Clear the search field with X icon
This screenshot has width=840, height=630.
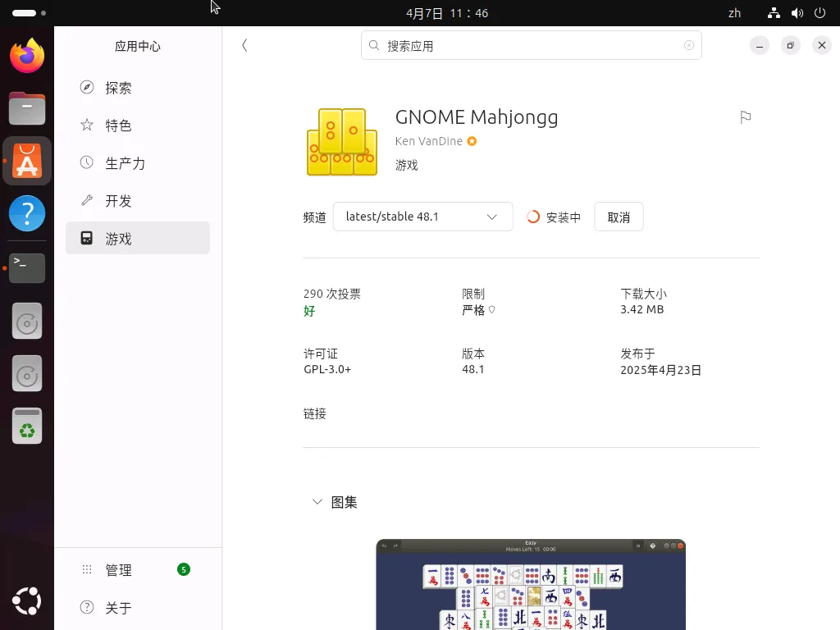689,46
